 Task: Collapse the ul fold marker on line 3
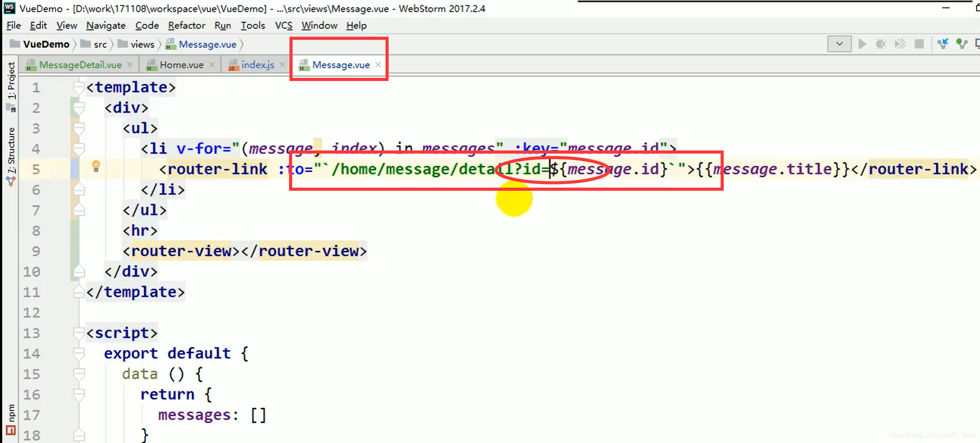(79, 128)
